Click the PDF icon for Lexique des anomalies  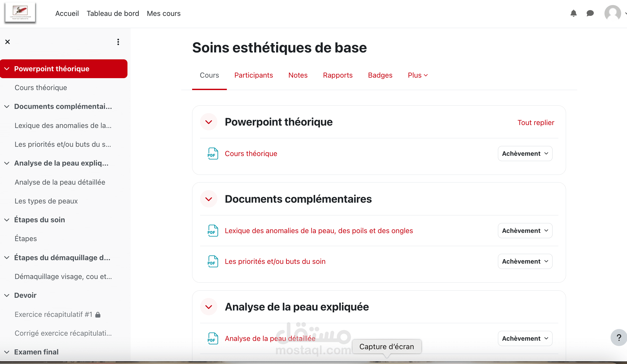213,231
